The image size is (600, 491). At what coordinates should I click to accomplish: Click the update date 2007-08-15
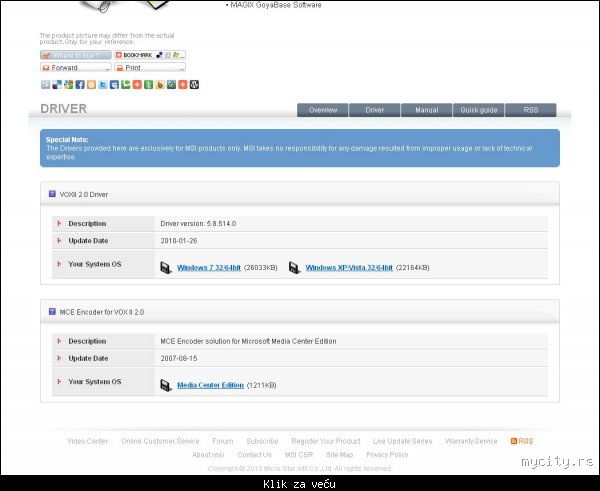pos(179,358)
